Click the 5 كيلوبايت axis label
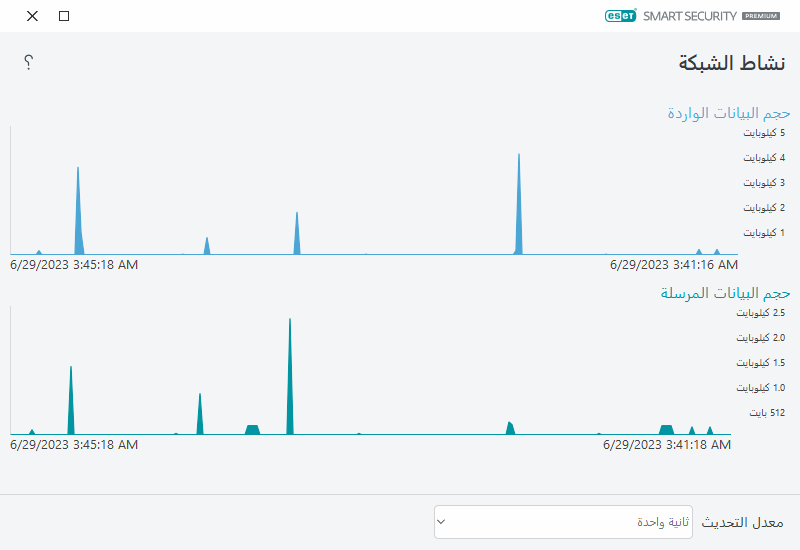 tap(763, 133)
